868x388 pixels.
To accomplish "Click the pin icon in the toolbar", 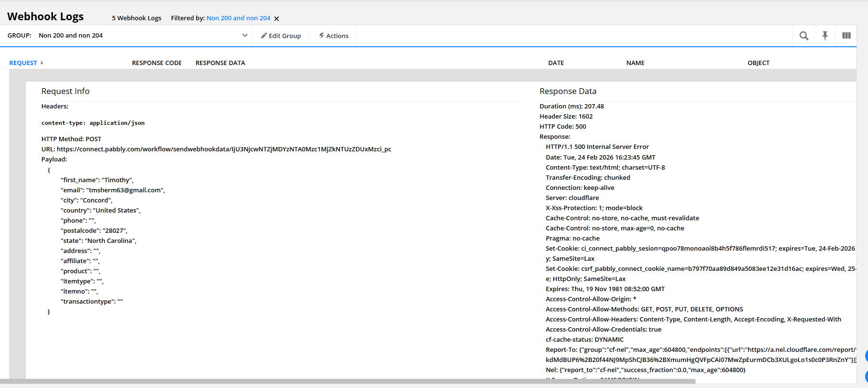I will [x=825, y=36].
